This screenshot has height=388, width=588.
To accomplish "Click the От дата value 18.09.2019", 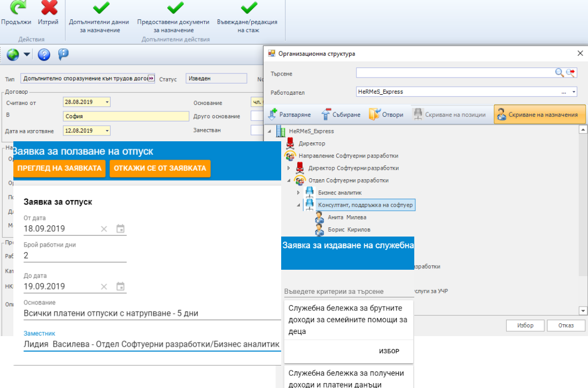I will tap(44, 229).
